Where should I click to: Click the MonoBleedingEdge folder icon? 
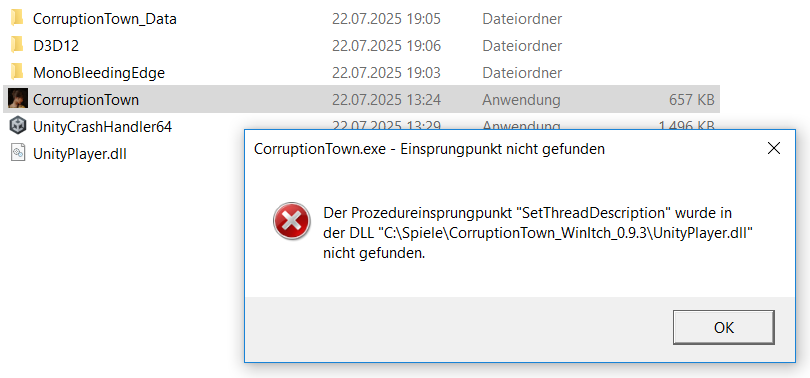(17, 72)
